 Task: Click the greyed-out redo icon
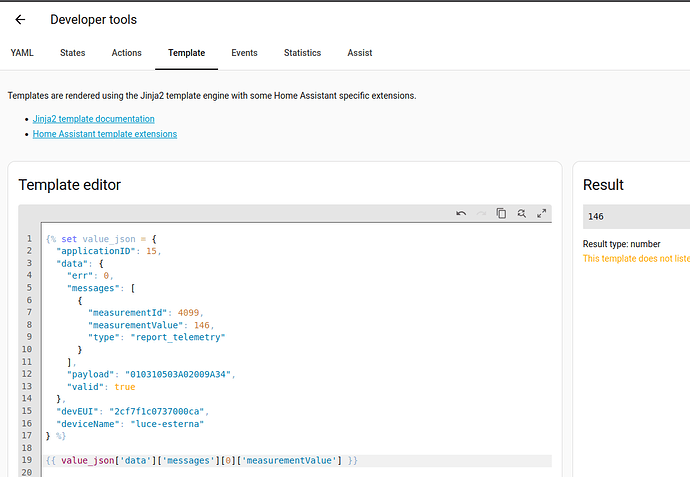pyautogui.click(x=481, y=213)
